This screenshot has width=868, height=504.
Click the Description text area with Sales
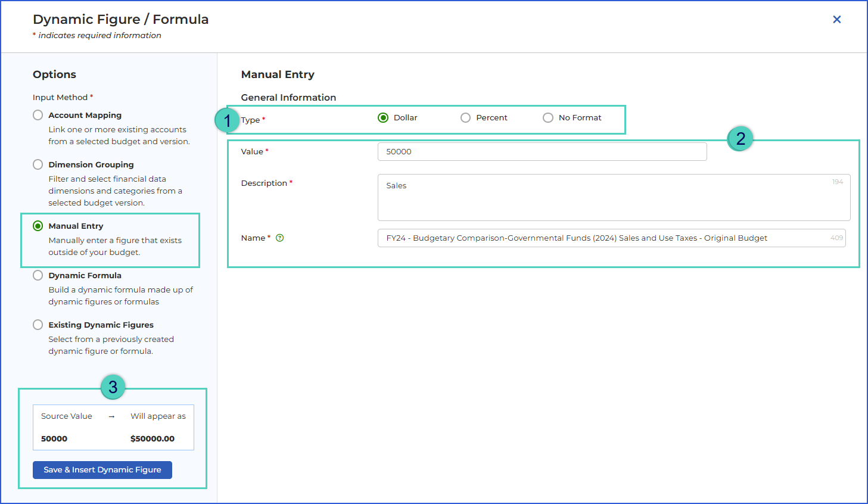click(614, 197)
